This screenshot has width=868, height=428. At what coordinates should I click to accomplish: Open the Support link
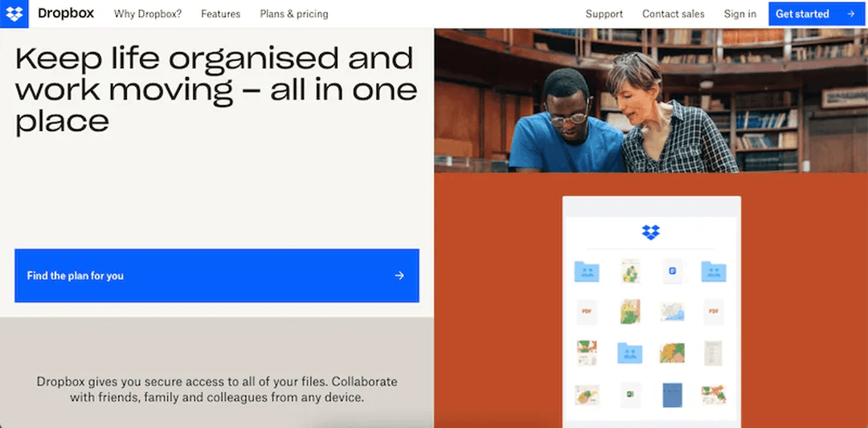(604, 14)
